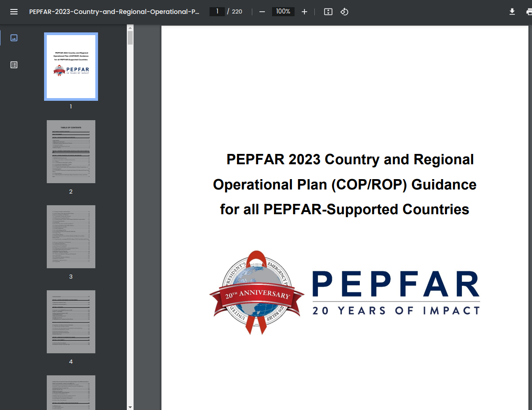
Task: Select the page 1 thumbnail
Action: coord(71,66)
